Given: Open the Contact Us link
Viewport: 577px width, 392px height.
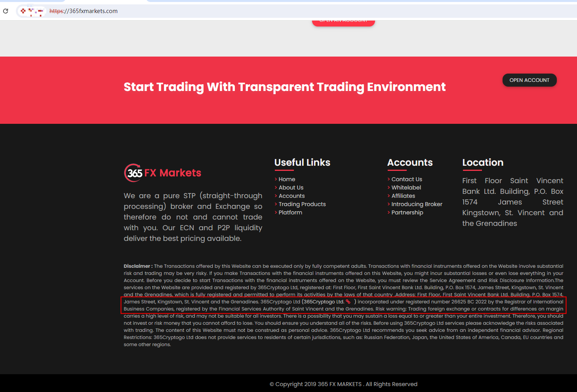Looking at the screenshot, I should tap(407, 179).
